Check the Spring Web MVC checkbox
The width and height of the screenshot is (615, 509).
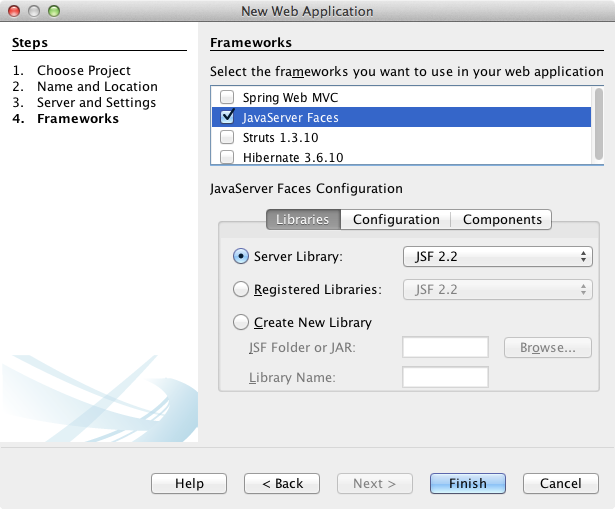(227, 98)
